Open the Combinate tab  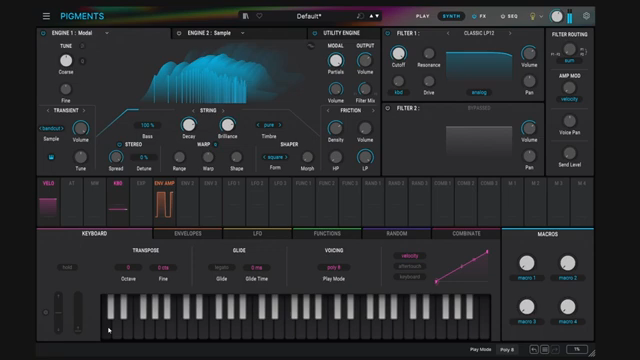[x=466, y=233]
